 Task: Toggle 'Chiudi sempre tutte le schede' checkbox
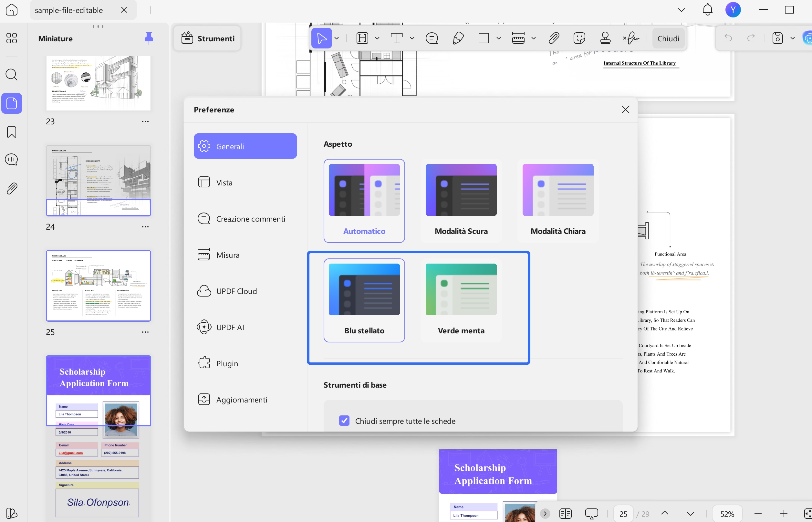click(x=344, y=421)
